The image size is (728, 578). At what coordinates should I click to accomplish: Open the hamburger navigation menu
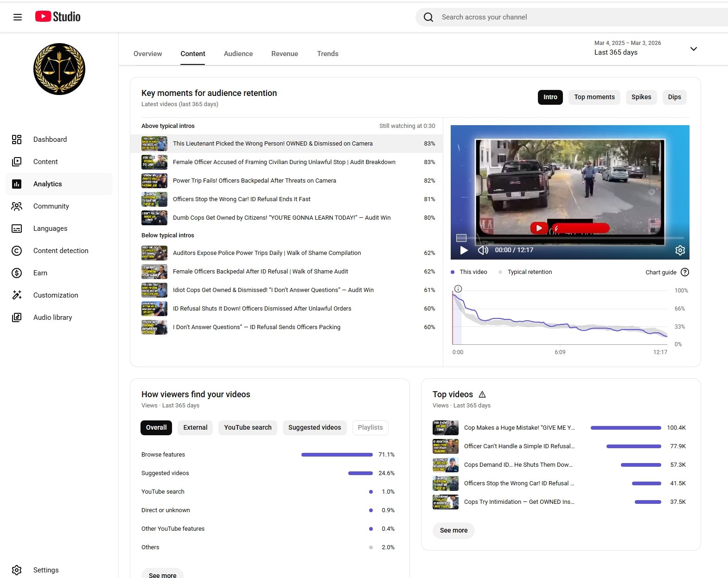18,17
